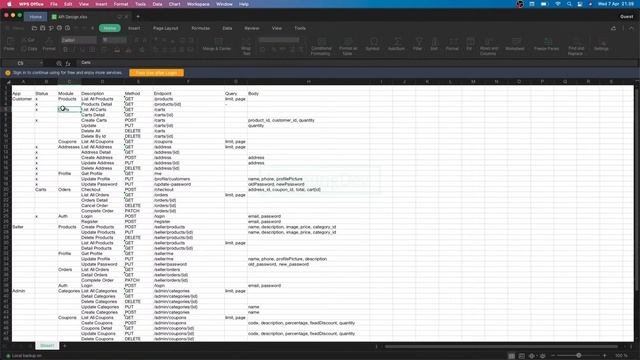Click the zoom slider handle in status bar

click(578, 356)
